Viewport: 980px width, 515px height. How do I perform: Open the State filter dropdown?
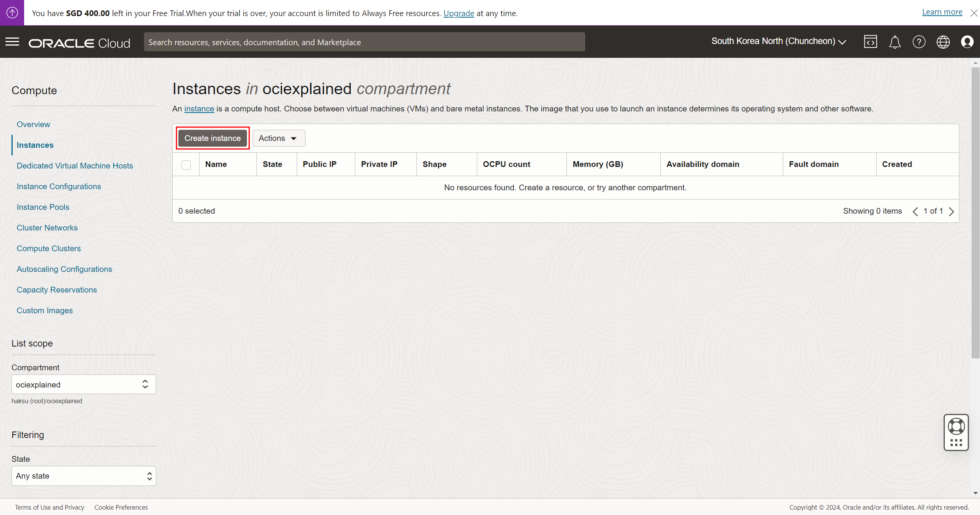point(83,476)
